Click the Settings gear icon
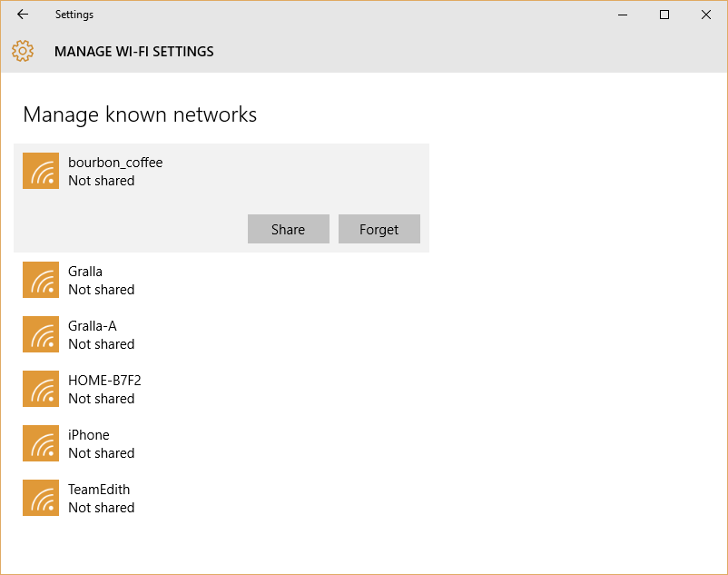 (23, 51)
